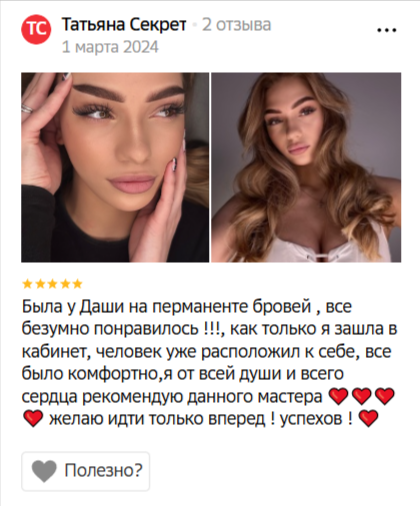Mark the review as Полезно?
The image size is (420, 506).
pos(86,471)
